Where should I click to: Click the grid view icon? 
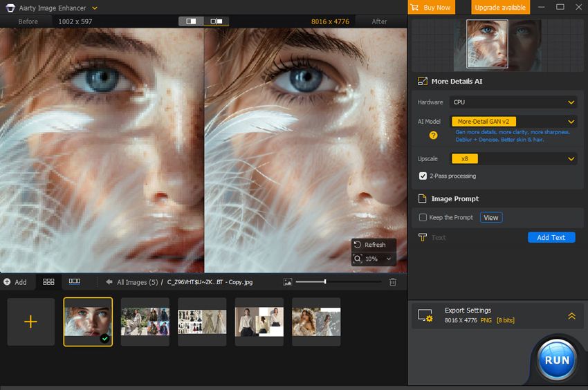(x=48, y=282)
